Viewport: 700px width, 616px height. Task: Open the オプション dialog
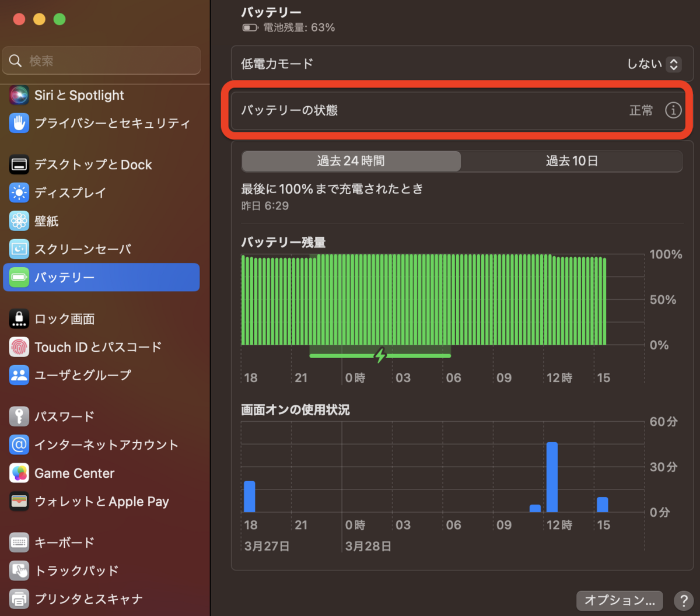(618, 600)
